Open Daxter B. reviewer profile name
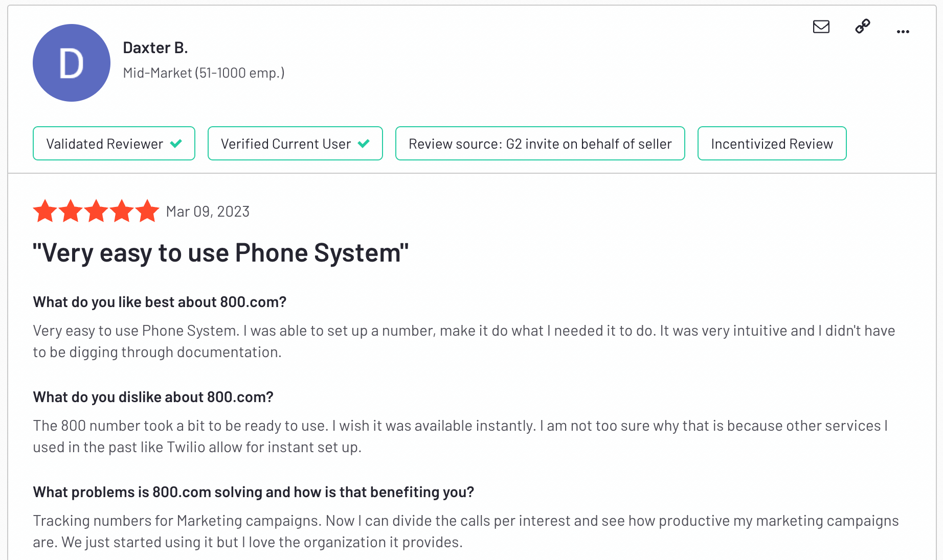This screenshot has width=943, height=560. (x=155, y=48)
